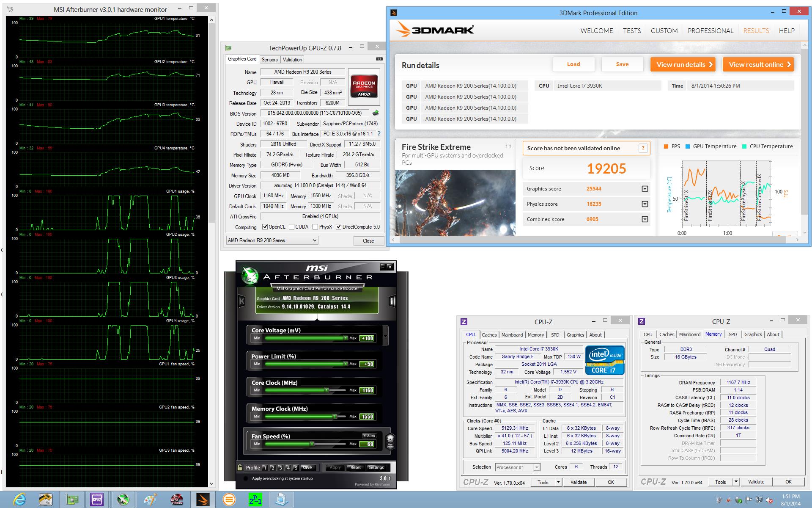This screenshot has height=508, width=812.
Task: Click the Memory Clock slider handle
Action: click(335, 416)
